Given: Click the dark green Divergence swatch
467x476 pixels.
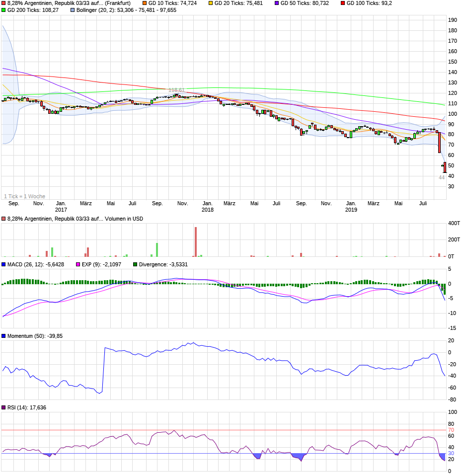Looking at the screenshot, I should [135, 265].
